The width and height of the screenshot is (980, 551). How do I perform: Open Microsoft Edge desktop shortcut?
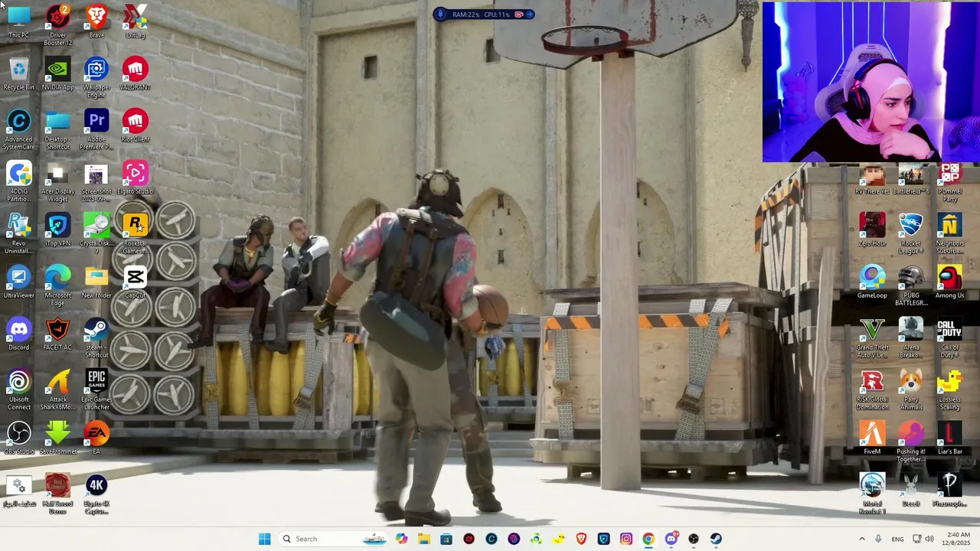[x=57, y=285]
